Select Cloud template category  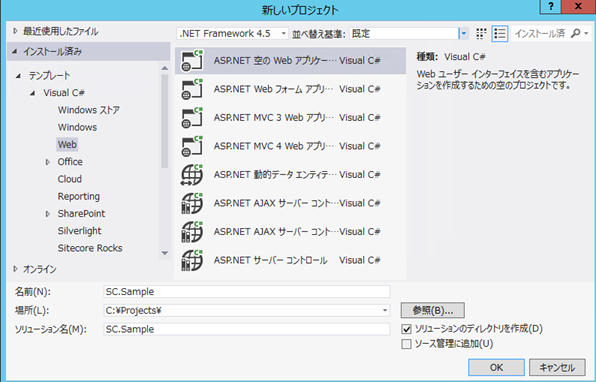(70, 179)
